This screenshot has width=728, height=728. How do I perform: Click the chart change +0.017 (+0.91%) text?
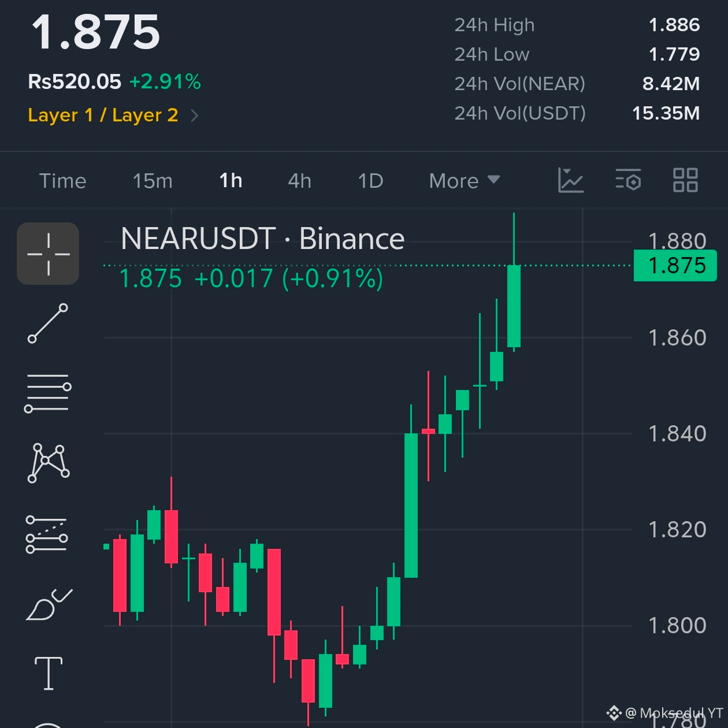(x=289, y=278)
